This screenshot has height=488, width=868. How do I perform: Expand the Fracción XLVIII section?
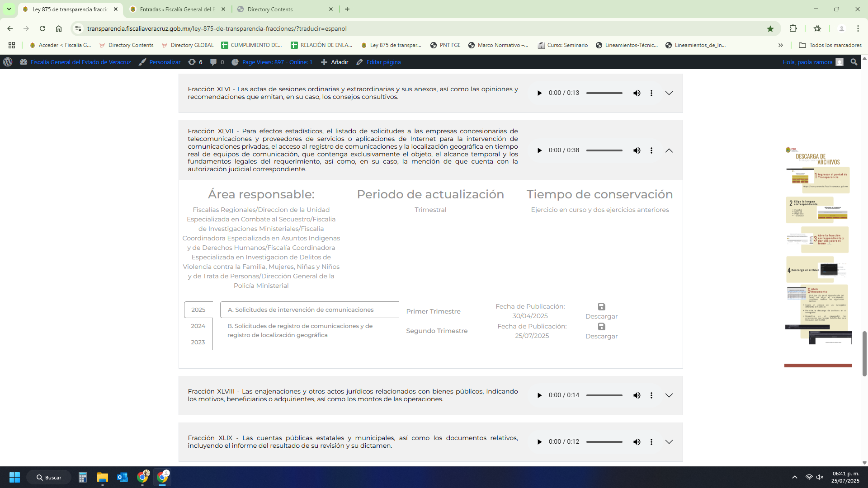point(669,395)
